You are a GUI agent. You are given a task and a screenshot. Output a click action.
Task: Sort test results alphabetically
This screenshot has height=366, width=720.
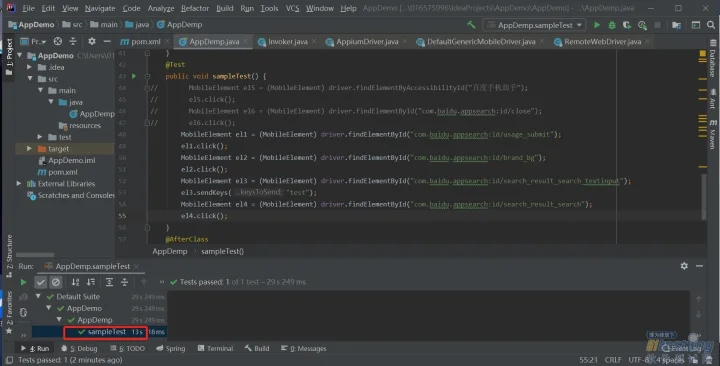(x=75, y=282)
